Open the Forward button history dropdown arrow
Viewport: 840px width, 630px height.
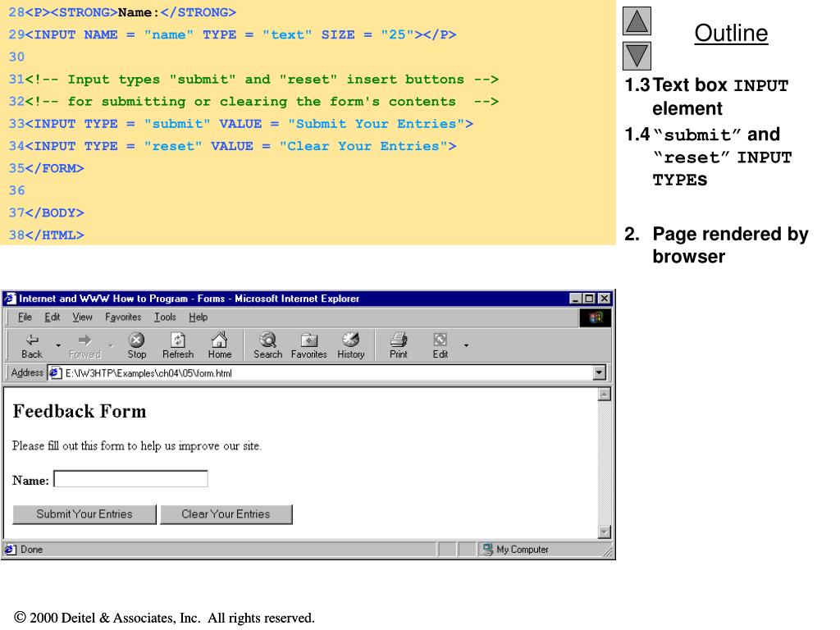(111, 345)
